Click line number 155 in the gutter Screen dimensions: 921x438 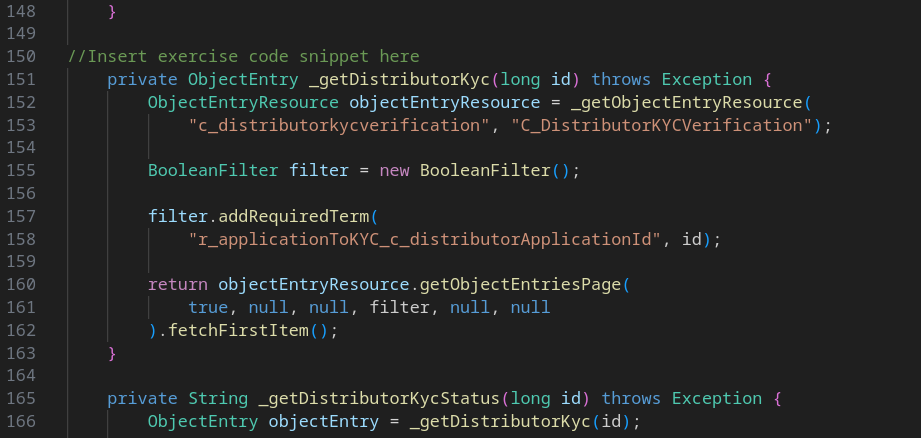pos(21,170)
